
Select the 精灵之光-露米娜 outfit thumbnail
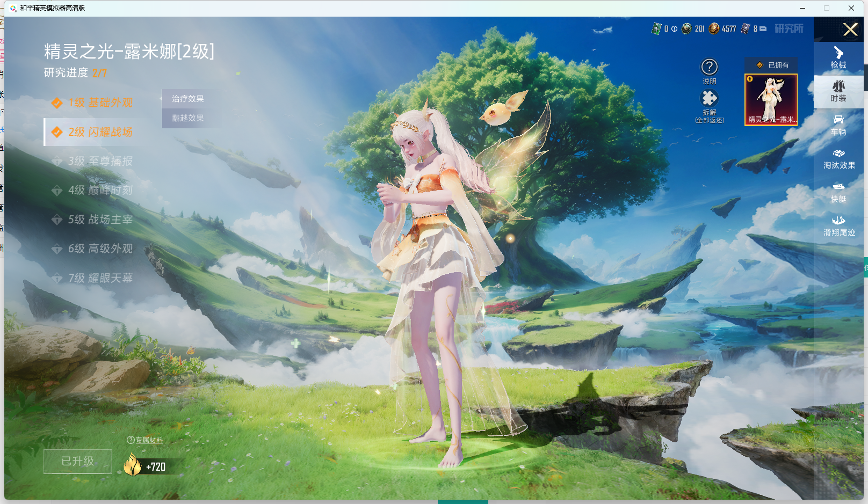pyautogui.click(x=771, y=100)
